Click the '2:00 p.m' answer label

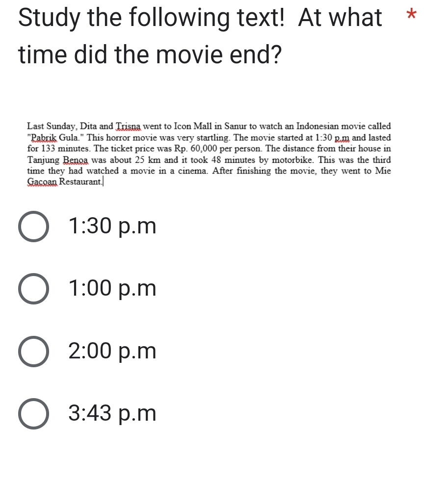pyautogui.click(x=112, y=352)
